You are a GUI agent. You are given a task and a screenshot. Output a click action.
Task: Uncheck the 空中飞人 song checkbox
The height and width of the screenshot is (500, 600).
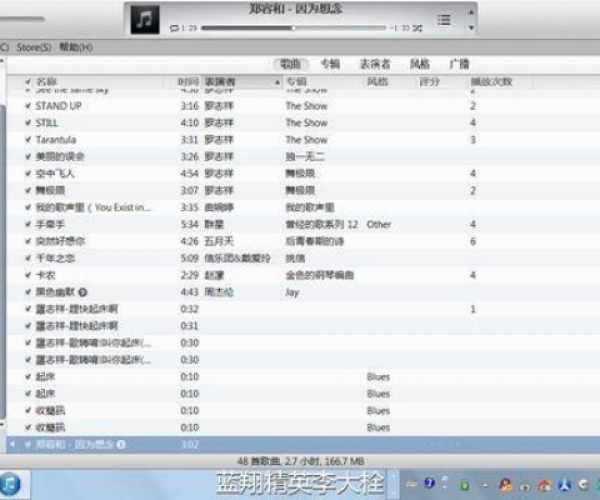click(x=28, y=174)
